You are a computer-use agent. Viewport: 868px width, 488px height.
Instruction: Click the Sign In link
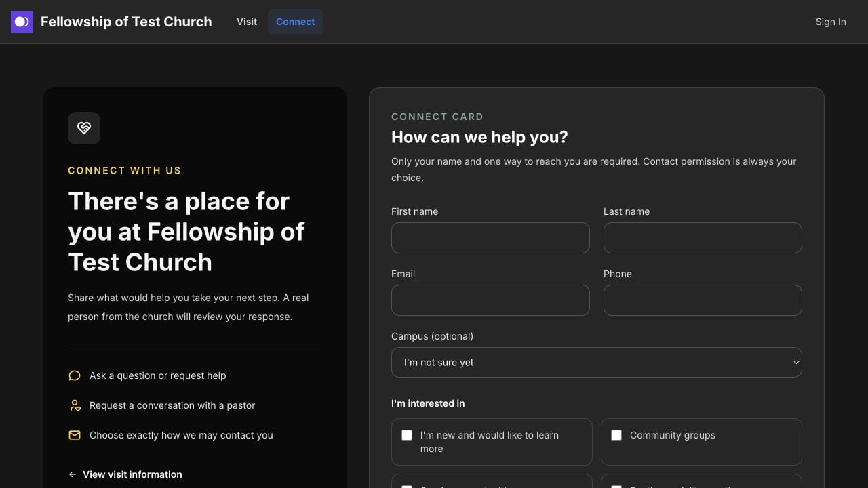tap(831, 22)
